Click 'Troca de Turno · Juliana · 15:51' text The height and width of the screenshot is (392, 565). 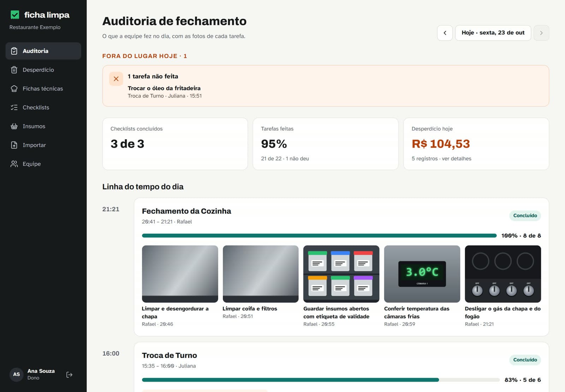coord(165,96)
